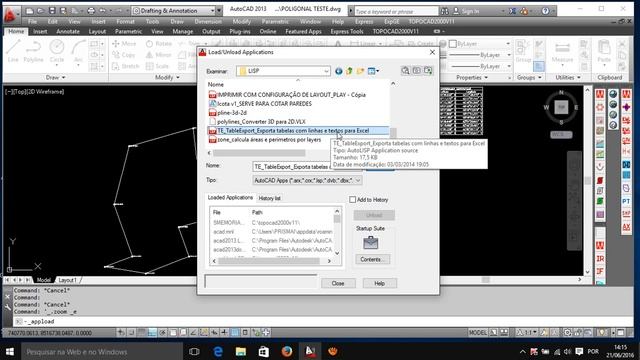Switch to the Layout1 tab

pyautogui.click(x=67, y=280)
